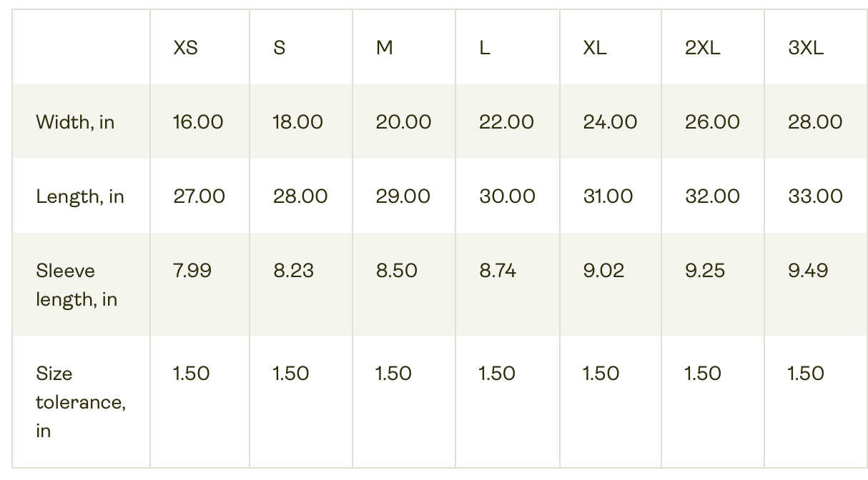Select the 29.00 length value
Screen dimensions: 868x480
click(x=403, y=196)
